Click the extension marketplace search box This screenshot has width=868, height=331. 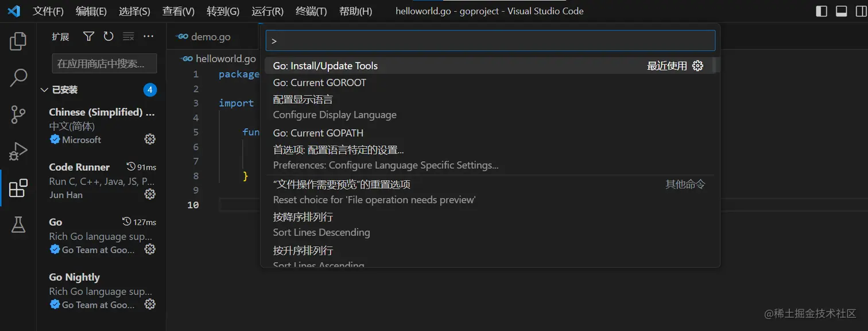[x=104, y=64]
